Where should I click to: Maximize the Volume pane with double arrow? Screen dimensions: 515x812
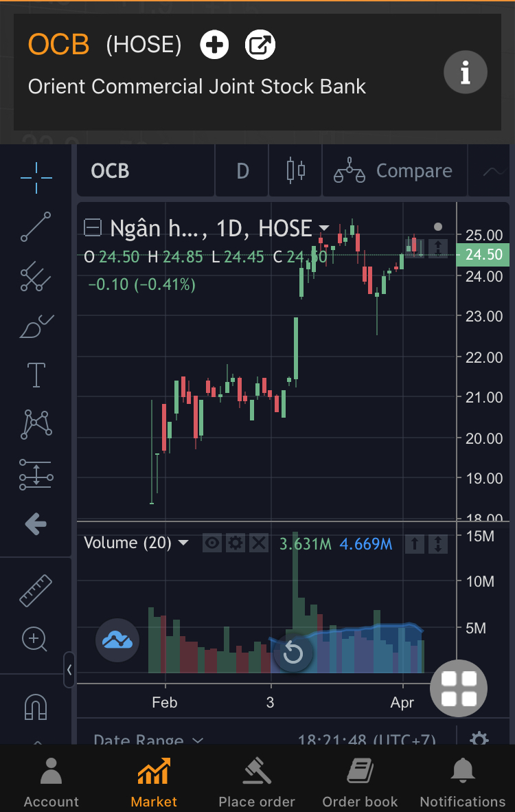(x=438, y=544)
